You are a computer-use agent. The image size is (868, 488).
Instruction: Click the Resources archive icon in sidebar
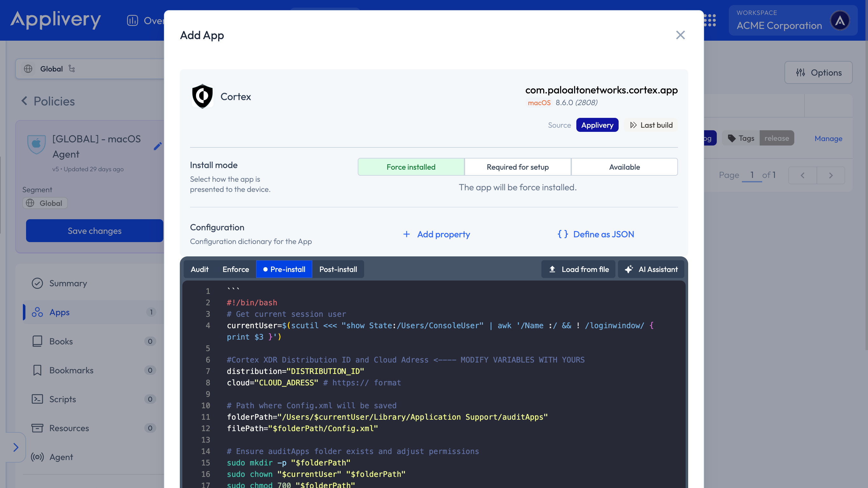(x=37, y=428)
